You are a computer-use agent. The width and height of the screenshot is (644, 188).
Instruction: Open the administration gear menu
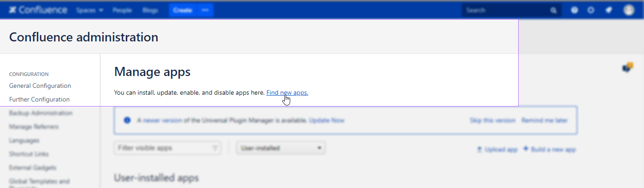point(591,10)
